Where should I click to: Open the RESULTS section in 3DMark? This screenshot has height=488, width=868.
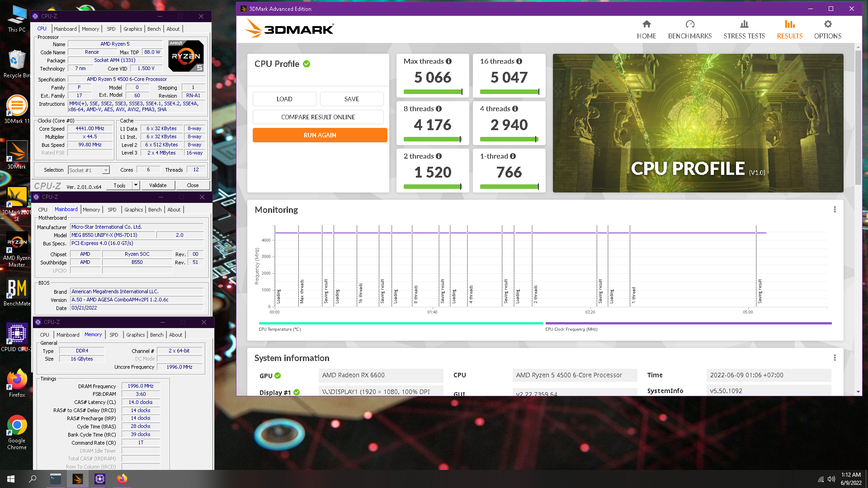789,30
